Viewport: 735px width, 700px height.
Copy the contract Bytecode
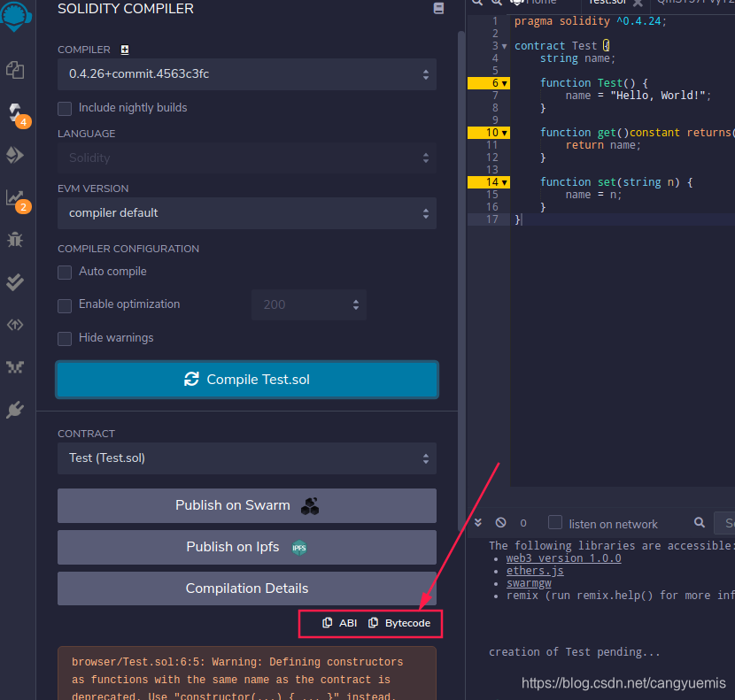coord(398,623)
